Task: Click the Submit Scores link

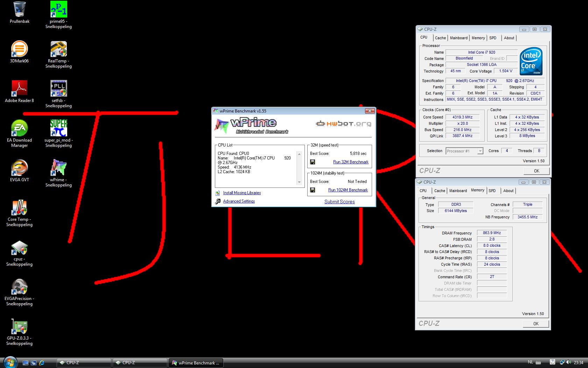Action: [339, 202]
